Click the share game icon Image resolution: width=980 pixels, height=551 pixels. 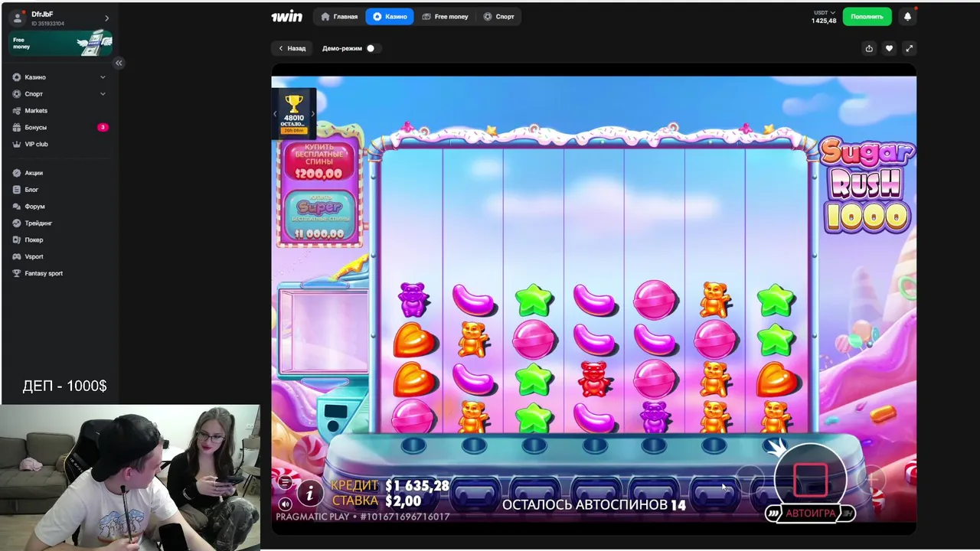click(x=869, y=48)
